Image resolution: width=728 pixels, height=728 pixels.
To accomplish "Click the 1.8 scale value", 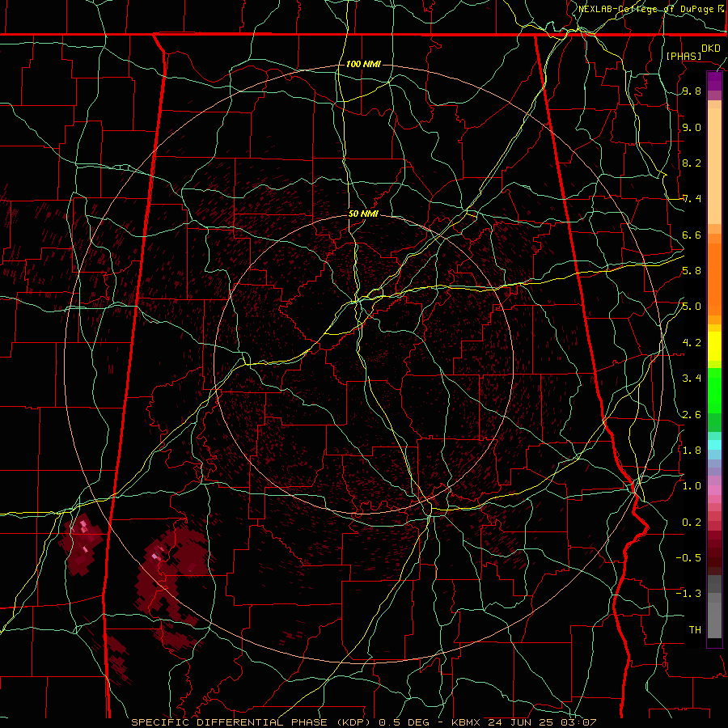I will (x=692, y=451).
